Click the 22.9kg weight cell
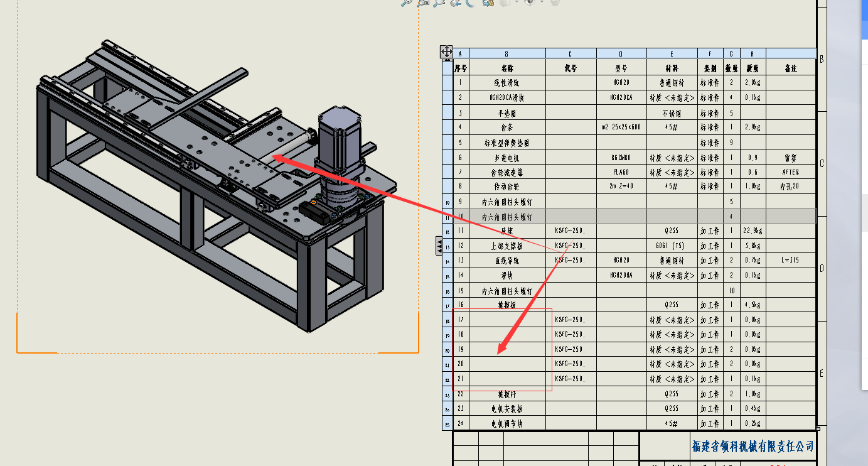 (x=753, y=232)
